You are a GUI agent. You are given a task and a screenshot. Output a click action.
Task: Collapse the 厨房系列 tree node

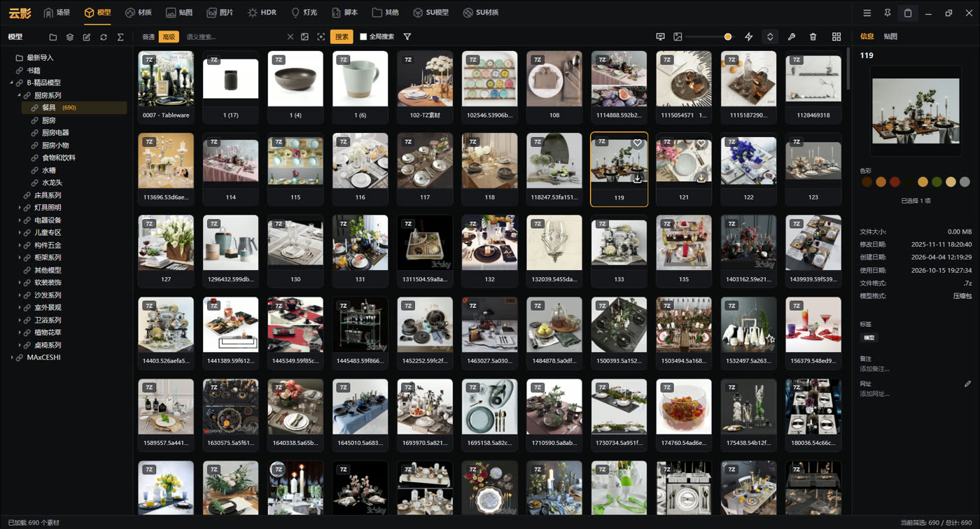(20, 95)
